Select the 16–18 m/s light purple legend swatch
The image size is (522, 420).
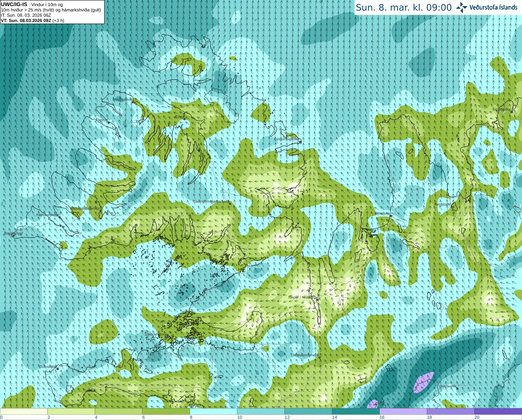pos(403,411)
